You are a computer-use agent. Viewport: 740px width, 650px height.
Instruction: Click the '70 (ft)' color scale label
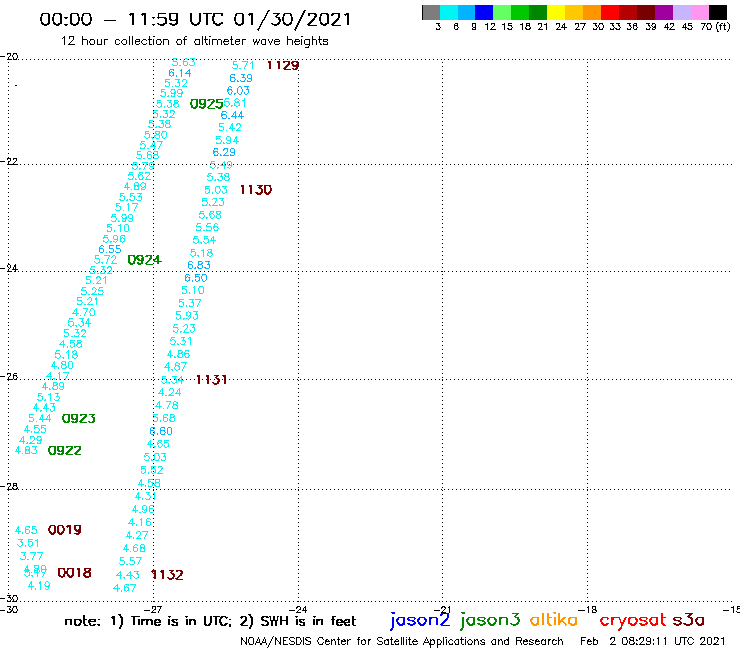point(715,26)
